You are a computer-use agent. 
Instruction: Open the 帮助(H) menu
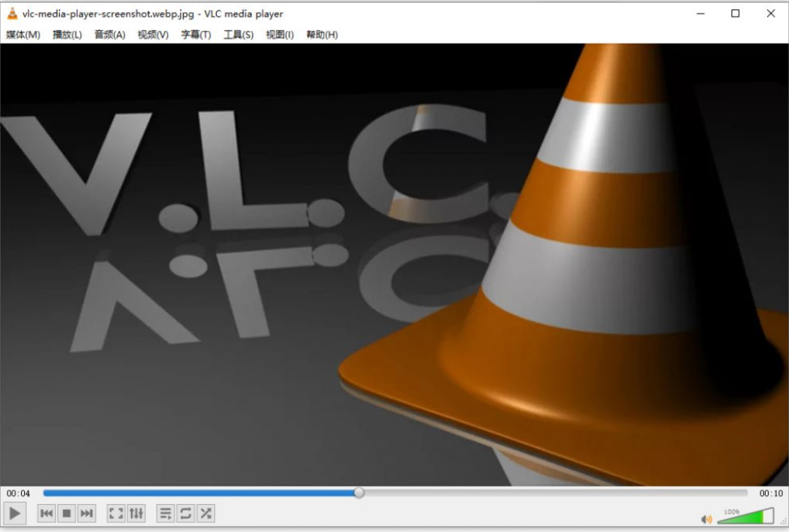point(322,35)
